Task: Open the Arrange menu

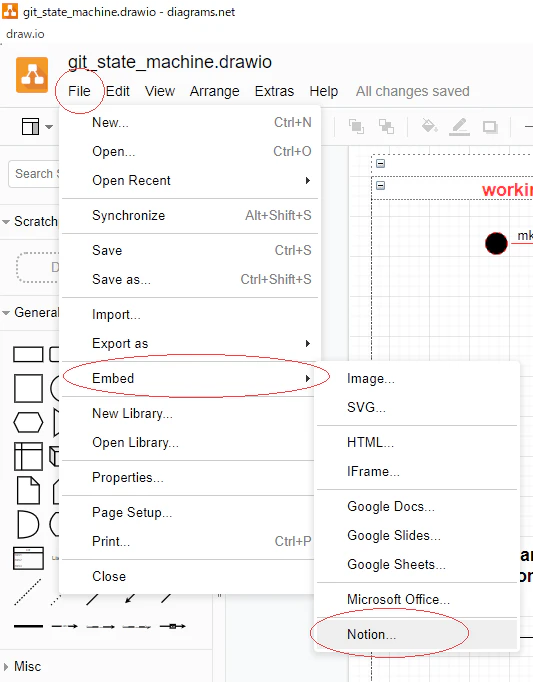Action: (x=215, y=91)
